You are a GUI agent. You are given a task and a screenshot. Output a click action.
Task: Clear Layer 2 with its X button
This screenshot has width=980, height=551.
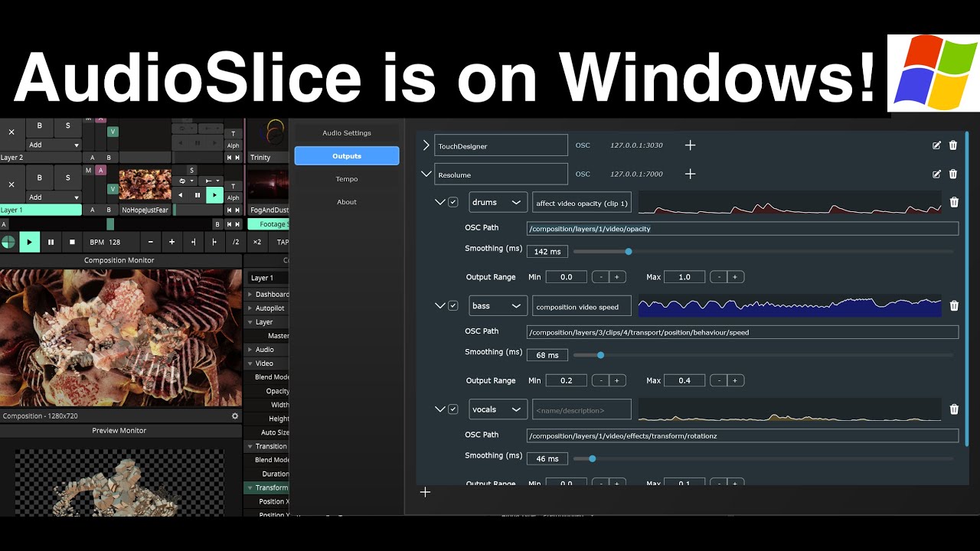(x=11, y=132)
